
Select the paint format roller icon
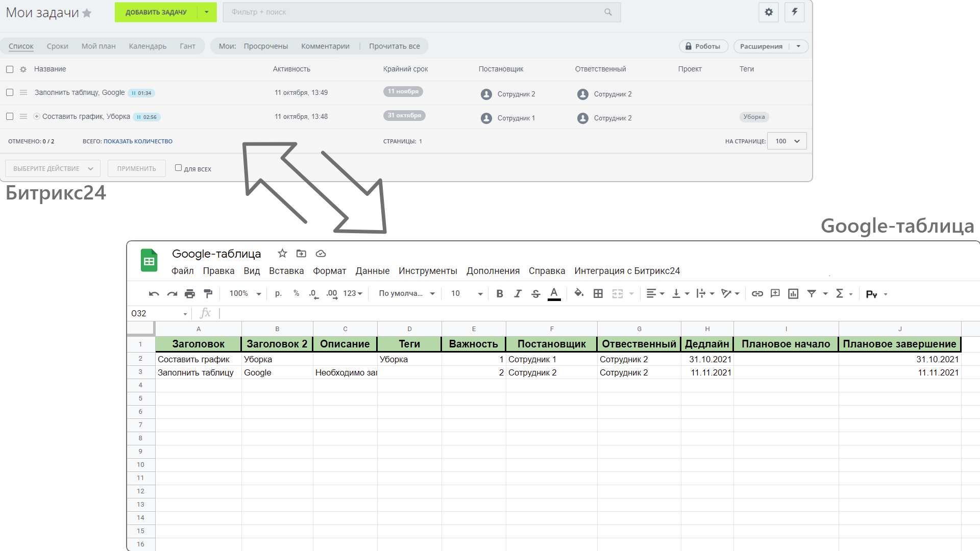[x=208, y=294]
